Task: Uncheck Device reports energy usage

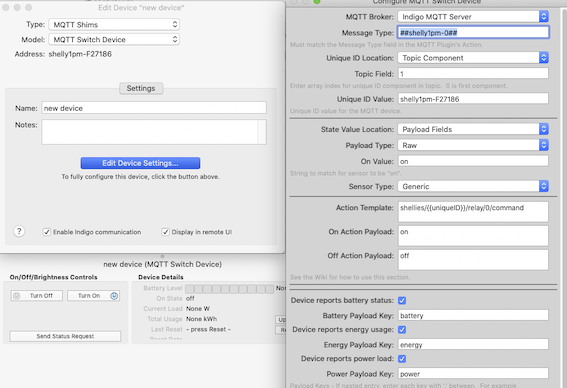Action: [x=402, y=330]
